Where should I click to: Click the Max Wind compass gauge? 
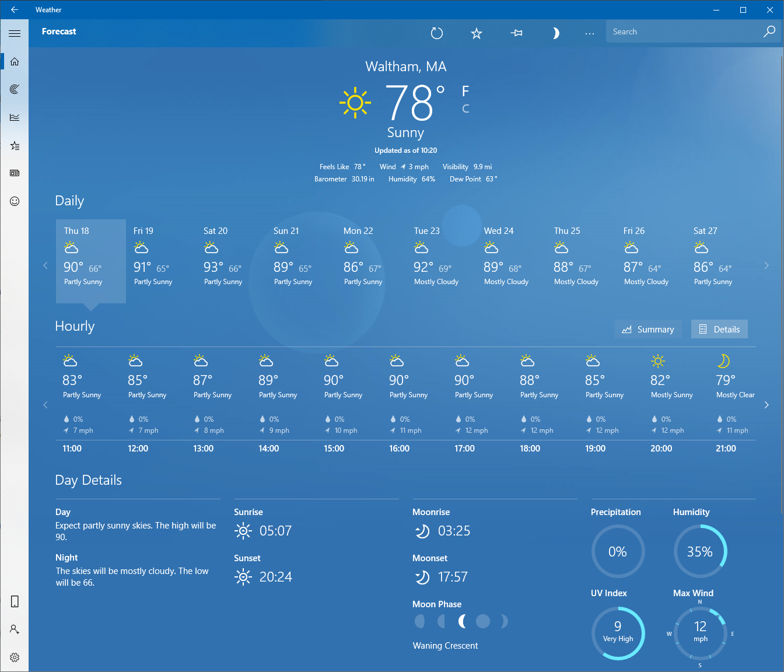(x=700, y=633)
